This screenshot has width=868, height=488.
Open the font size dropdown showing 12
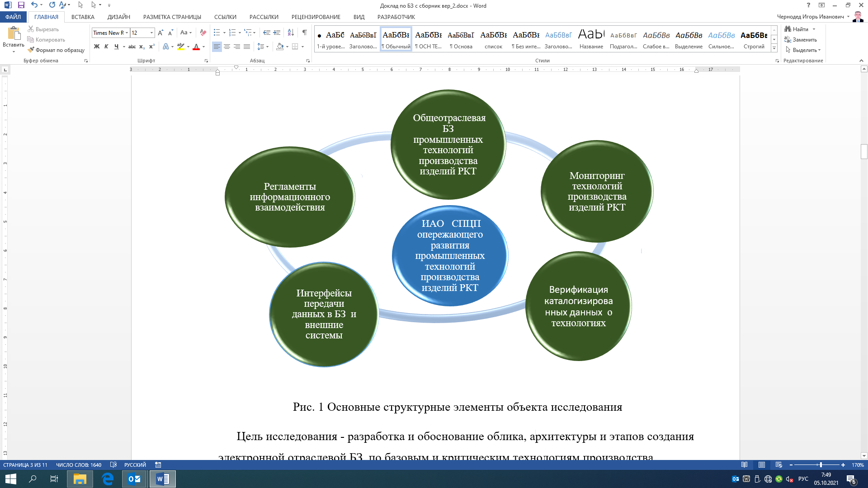pos(151,33)
